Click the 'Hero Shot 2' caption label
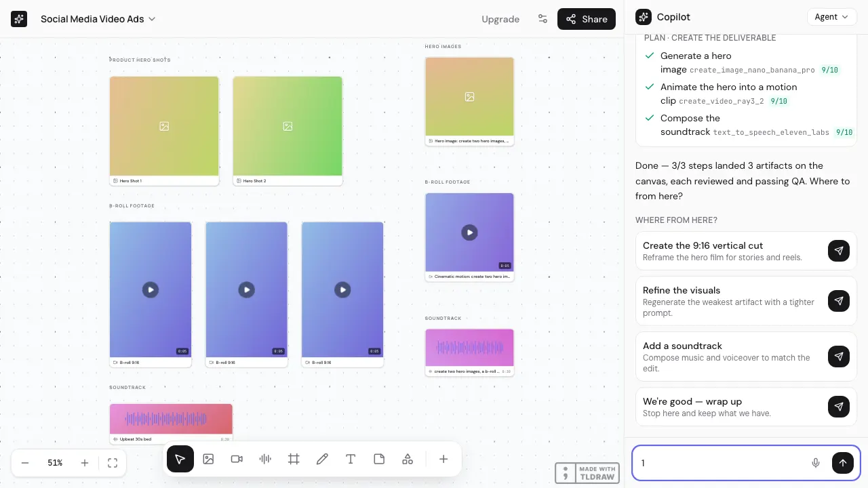This screenshot has width=868, height=488. 255,181
